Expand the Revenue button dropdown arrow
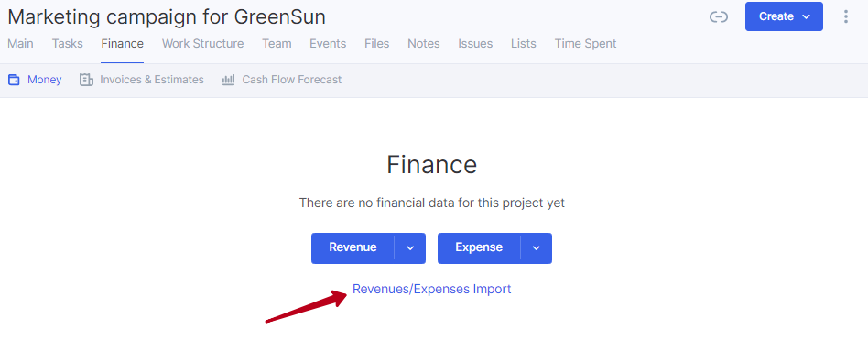The width and height of the screenshot is (868, 362). [410, 247]
